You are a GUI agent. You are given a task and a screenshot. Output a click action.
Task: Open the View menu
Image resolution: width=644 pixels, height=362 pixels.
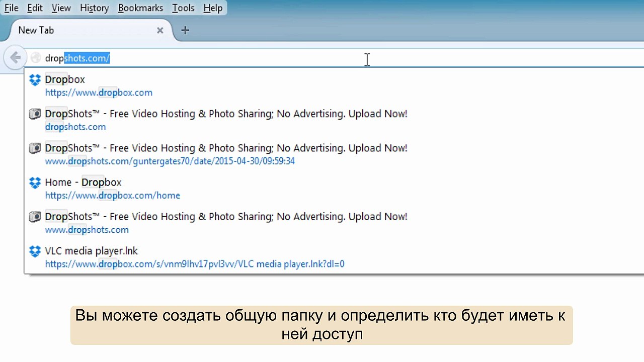coord(61,8)
